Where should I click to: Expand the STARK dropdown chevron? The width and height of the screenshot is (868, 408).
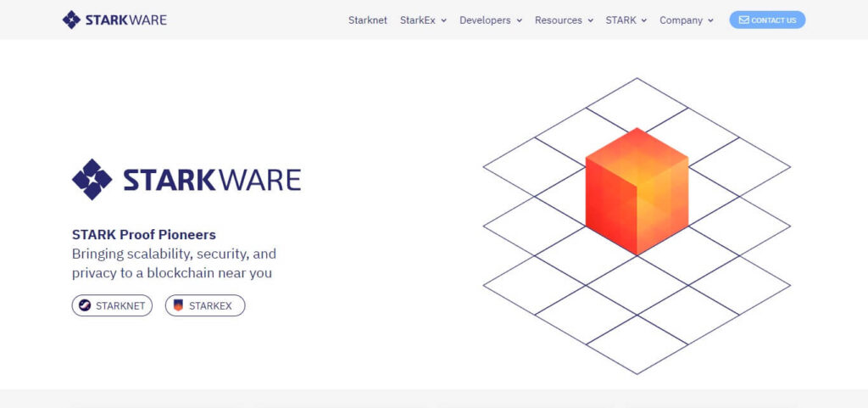tap(644, 20)
